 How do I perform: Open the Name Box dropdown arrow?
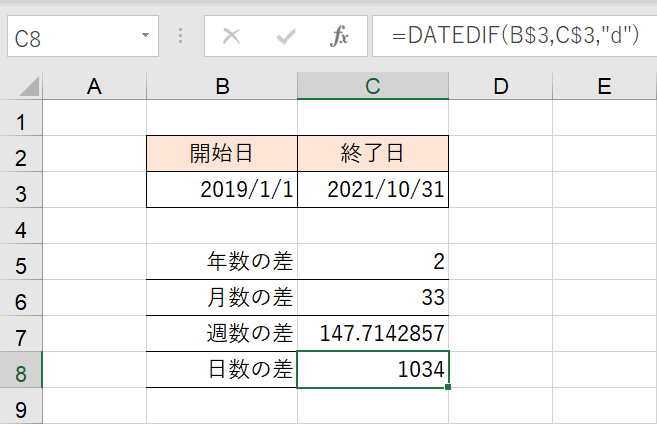point(145,35)
